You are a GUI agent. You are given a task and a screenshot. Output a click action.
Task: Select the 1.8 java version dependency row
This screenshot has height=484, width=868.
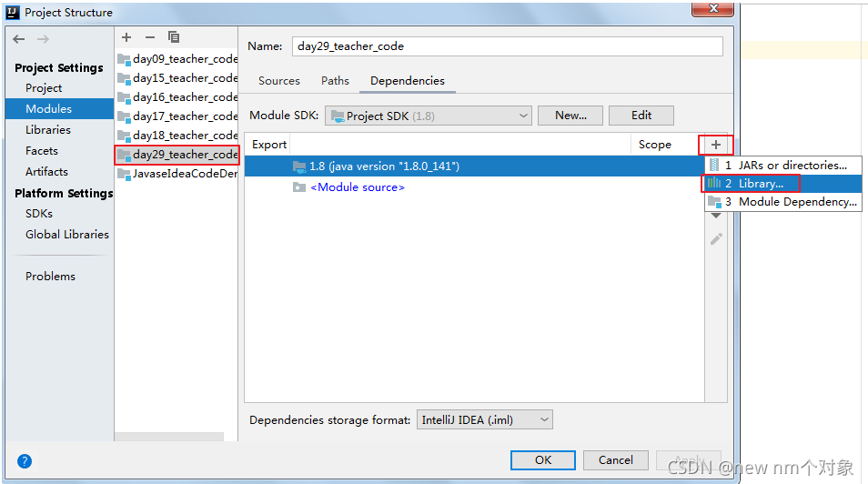(x=474, y=166)
